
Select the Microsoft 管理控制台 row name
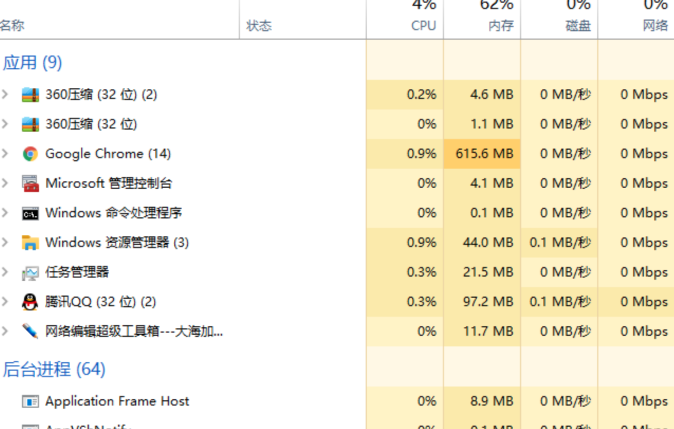click(x=109, y=184)
